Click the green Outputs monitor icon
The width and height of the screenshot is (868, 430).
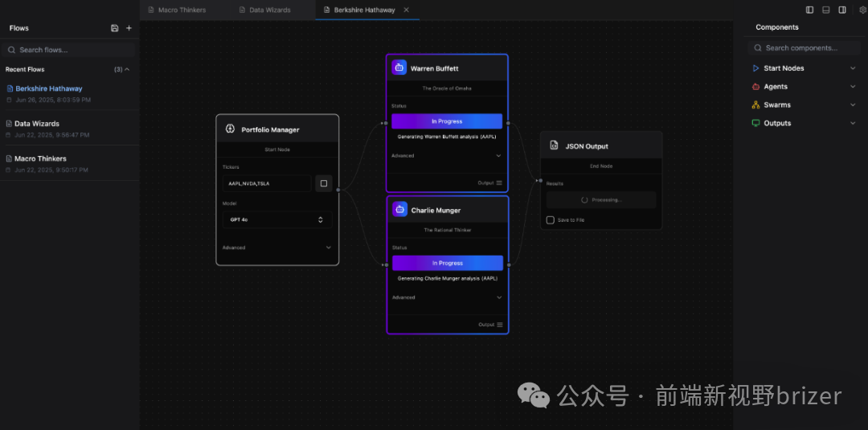(755, 124)
